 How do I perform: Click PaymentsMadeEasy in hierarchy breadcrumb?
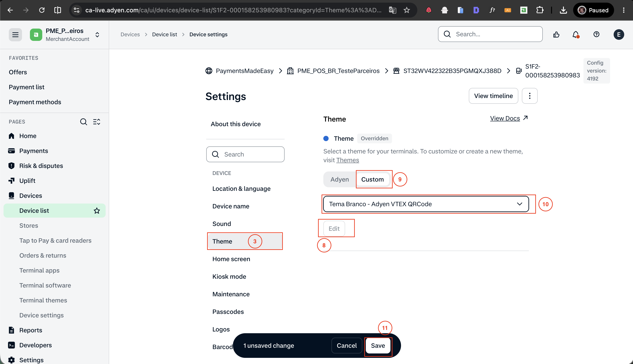244,71
